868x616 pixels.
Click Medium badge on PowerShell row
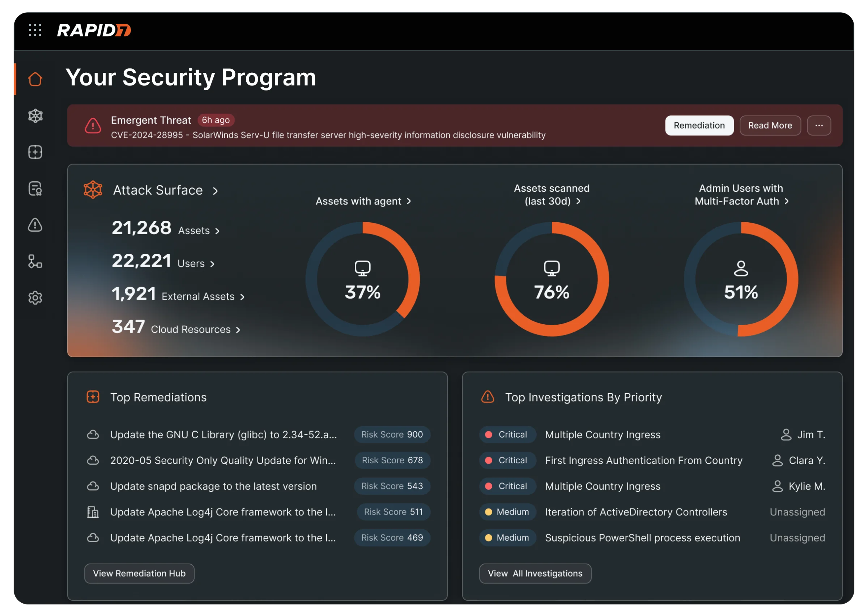click(x=507, y=538)
